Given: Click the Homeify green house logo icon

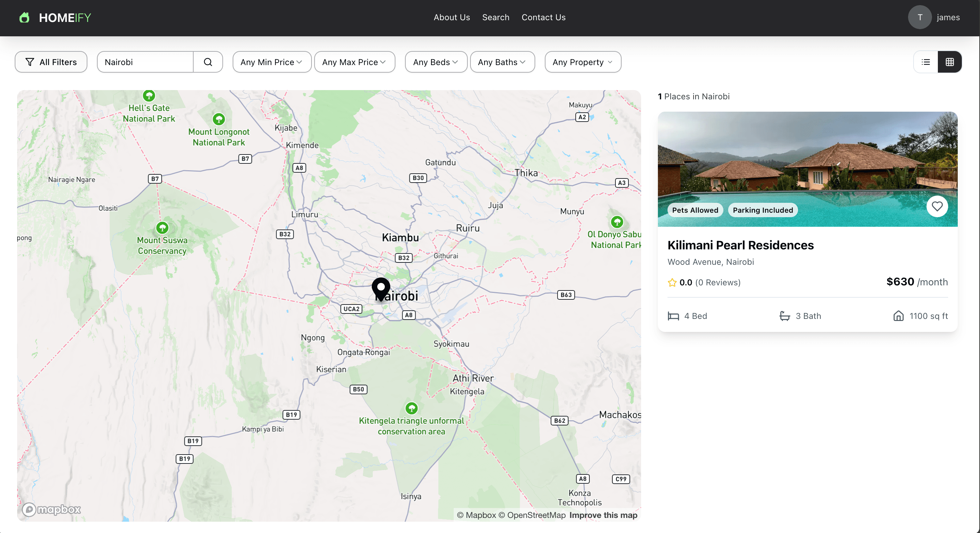Looking at the screenshot, I should [24, 17].
